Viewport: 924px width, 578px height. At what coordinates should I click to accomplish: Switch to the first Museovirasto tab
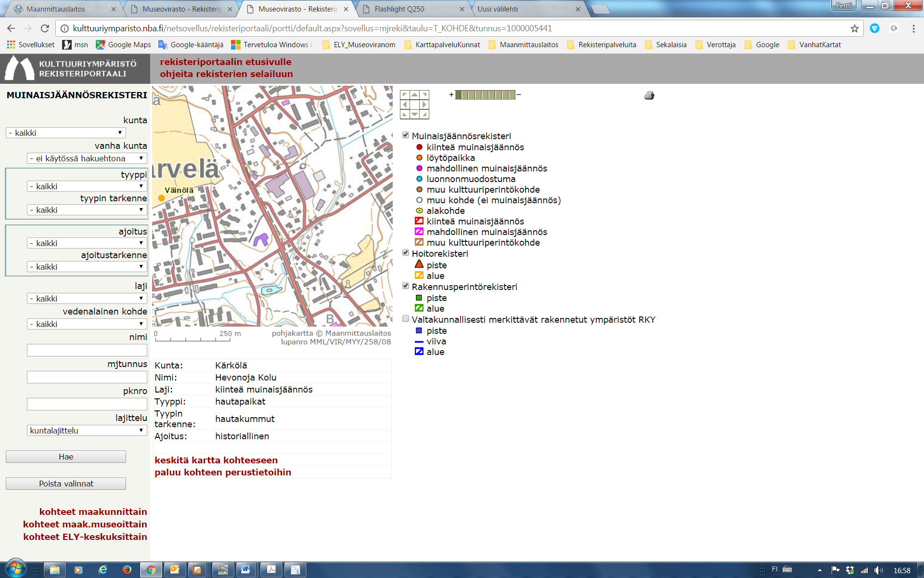[181, 9]
